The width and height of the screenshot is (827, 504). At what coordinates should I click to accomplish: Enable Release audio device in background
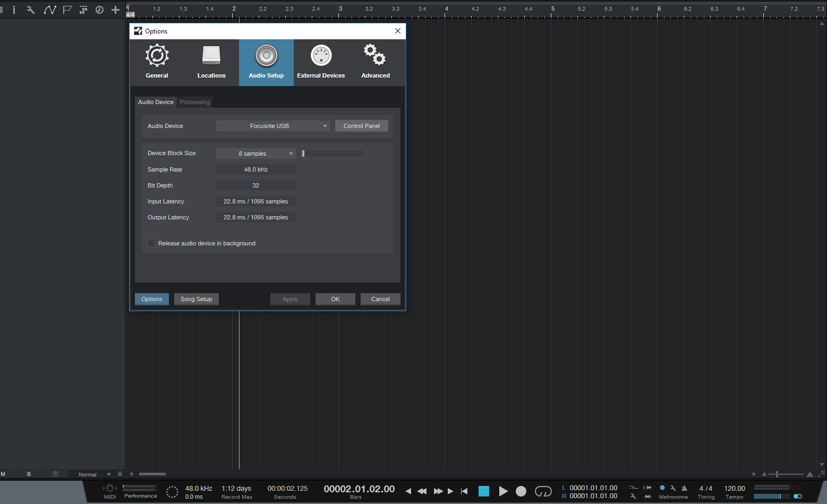(151, 243)
